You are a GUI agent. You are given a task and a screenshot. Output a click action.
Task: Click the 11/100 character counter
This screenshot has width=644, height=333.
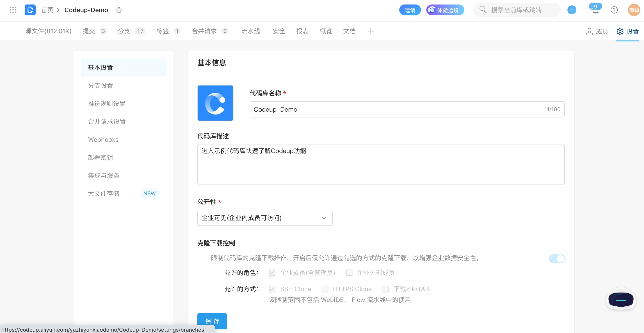pos(552,109)
